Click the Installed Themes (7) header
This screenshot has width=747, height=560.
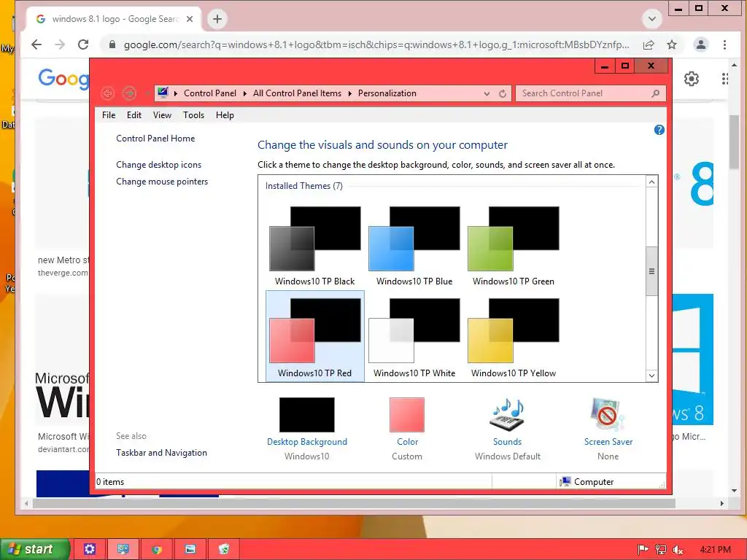click(x=304, y=186)
